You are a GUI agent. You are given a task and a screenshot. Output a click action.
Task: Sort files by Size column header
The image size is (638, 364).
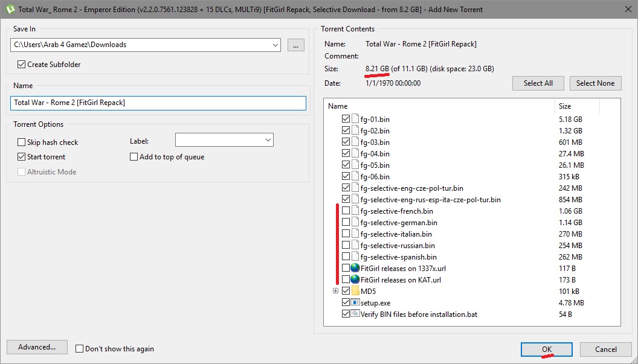coord(577,106)
